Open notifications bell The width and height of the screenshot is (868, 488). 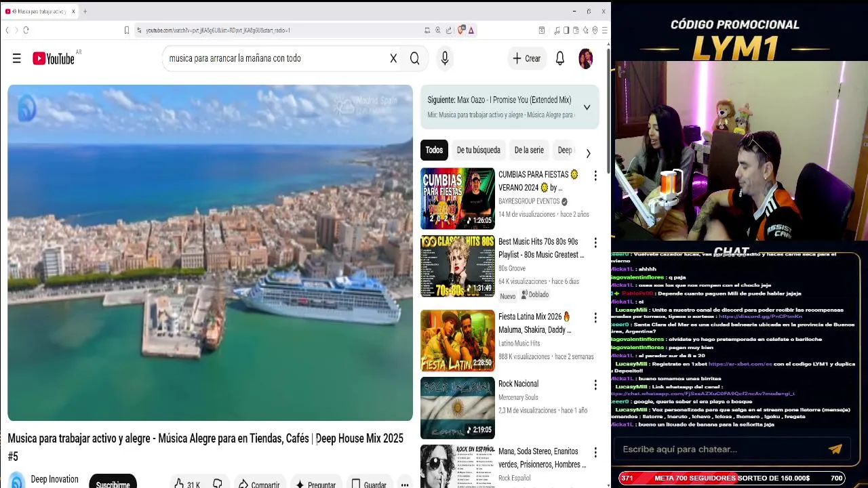[560, 59]
